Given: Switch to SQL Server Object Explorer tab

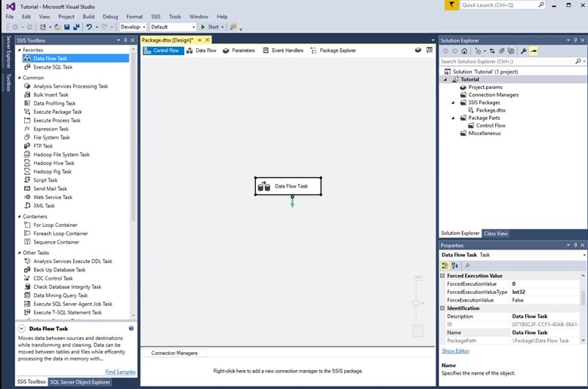Looking at the screenshot, I should click(x=80, y=382).
